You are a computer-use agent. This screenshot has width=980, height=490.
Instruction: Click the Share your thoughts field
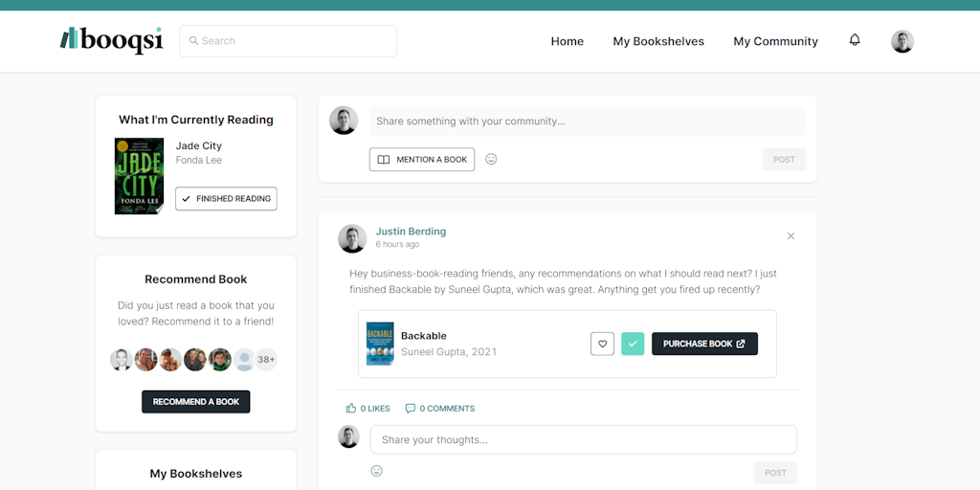pos(583,439)
